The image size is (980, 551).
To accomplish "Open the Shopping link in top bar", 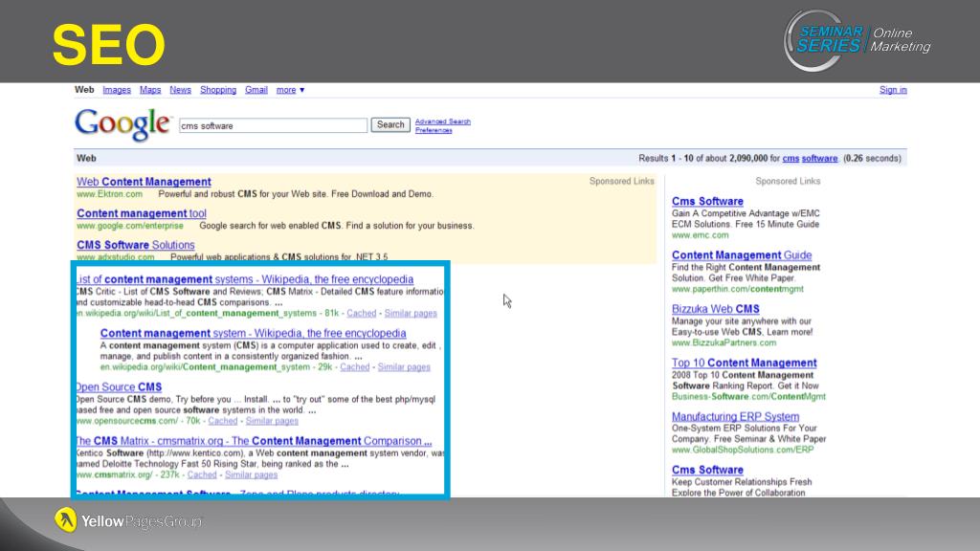I will (218, 90).
